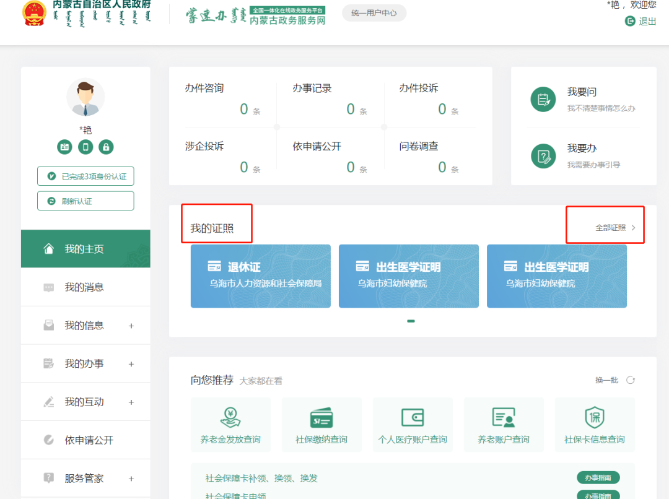Open 社保缴纳查询 card icon
669x499 pixels.
point(321,417)
